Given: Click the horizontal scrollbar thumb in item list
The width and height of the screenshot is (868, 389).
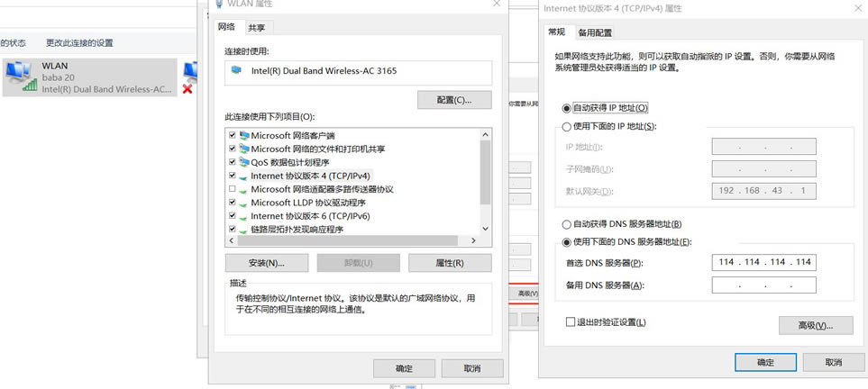Looking at the screenshot, I should click(348, 240).
